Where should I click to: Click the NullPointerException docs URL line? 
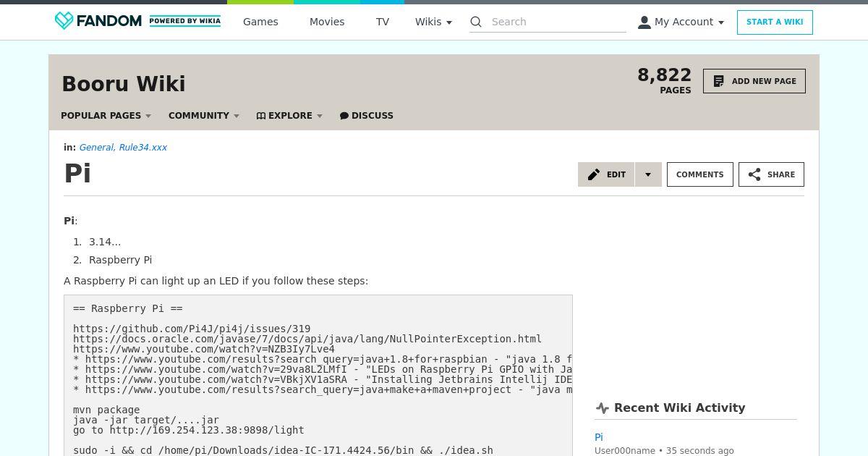(307, 339)
